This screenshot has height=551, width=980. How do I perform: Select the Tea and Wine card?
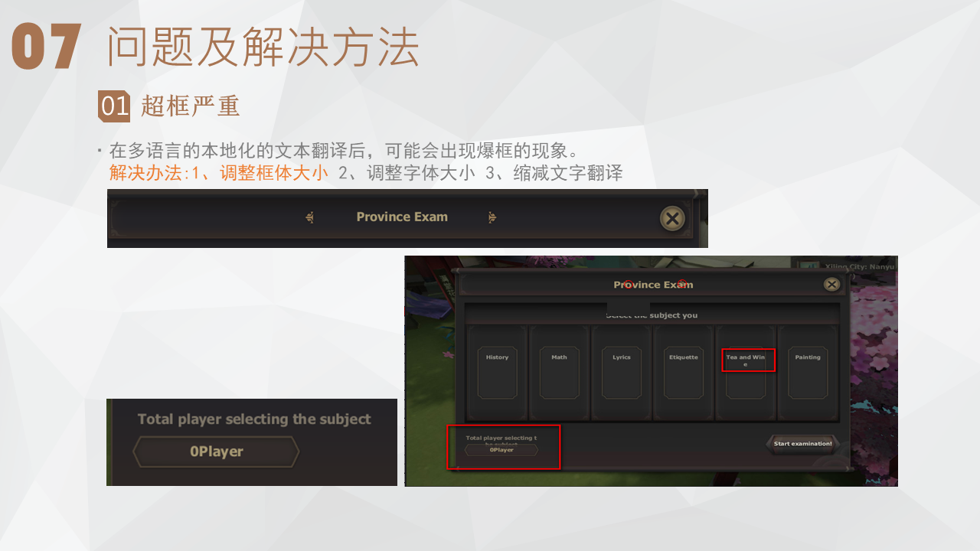click(746, 373)
